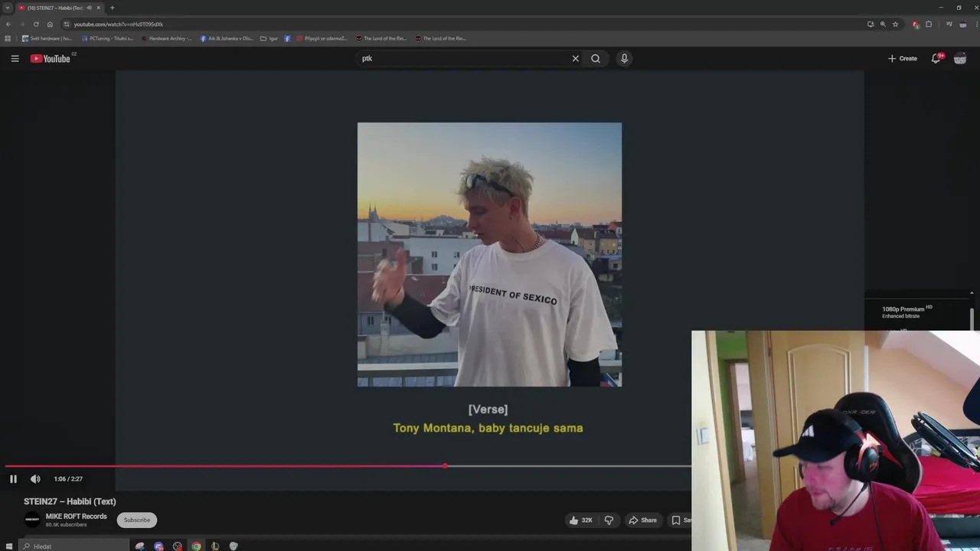
Task: Go forward in browser history
Action: pos(22,24)
